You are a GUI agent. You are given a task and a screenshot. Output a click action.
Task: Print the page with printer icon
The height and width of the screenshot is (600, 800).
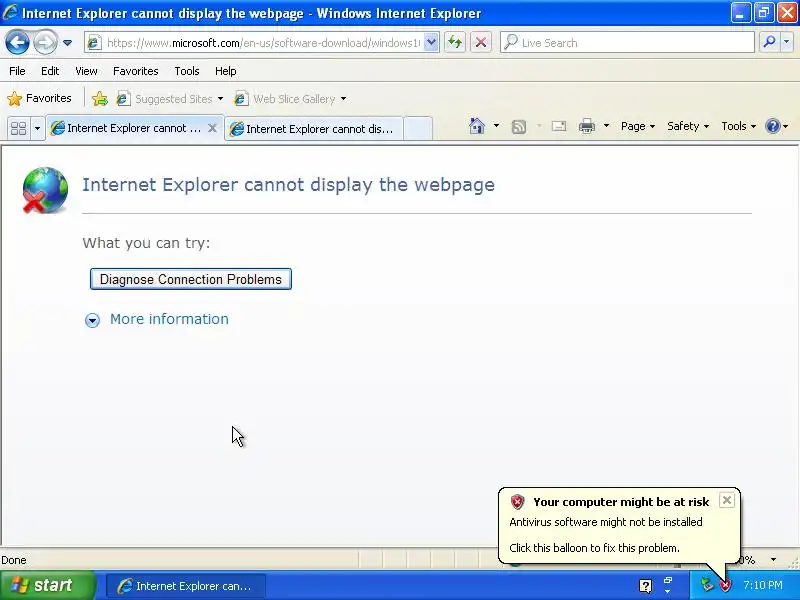point(587,126)
